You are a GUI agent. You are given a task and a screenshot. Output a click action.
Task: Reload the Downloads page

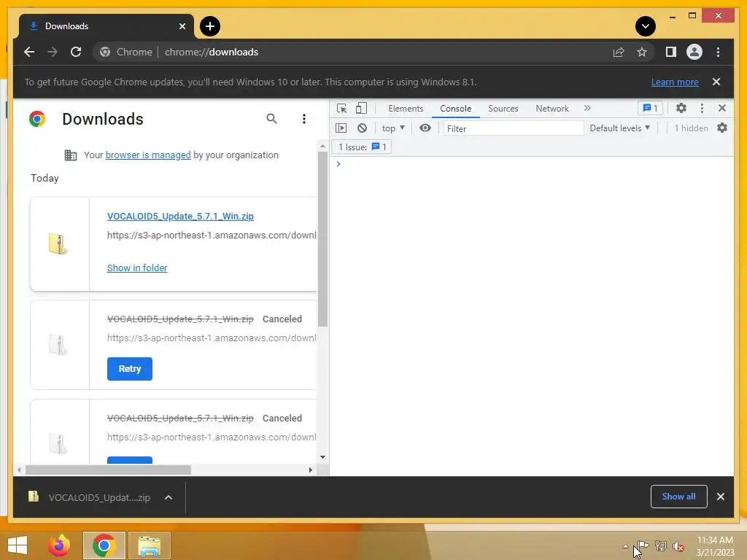click(76, 52)
